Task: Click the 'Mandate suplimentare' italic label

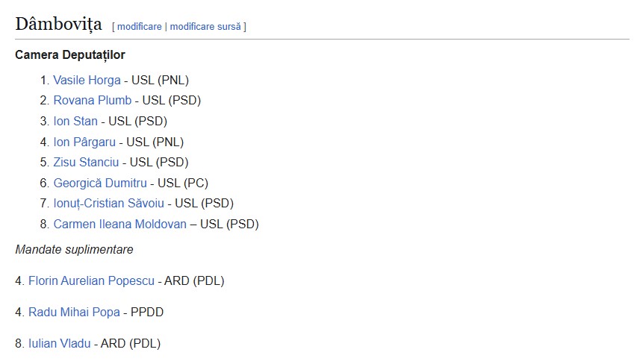Action: [74, 250]
